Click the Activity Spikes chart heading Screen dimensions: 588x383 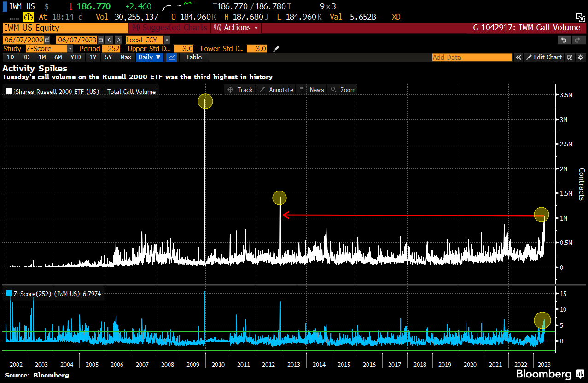35,69
